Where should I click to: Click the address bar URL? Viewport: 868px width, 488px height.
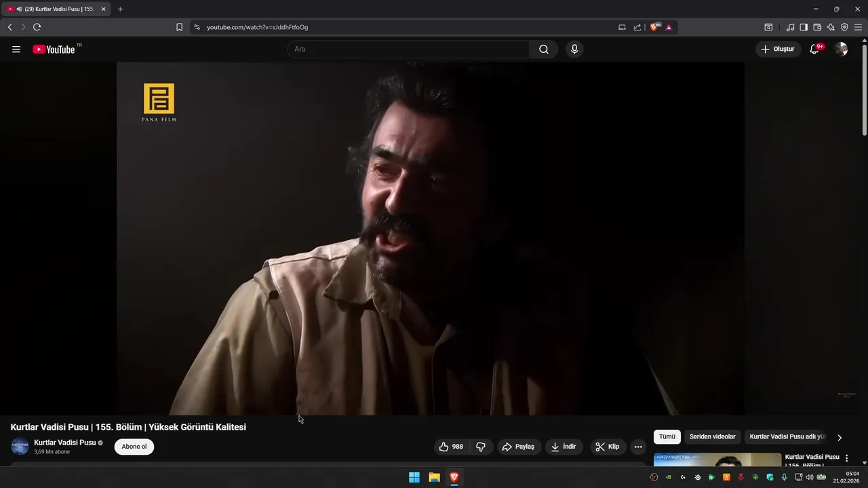pyautogui.click(x=258, y=27)
